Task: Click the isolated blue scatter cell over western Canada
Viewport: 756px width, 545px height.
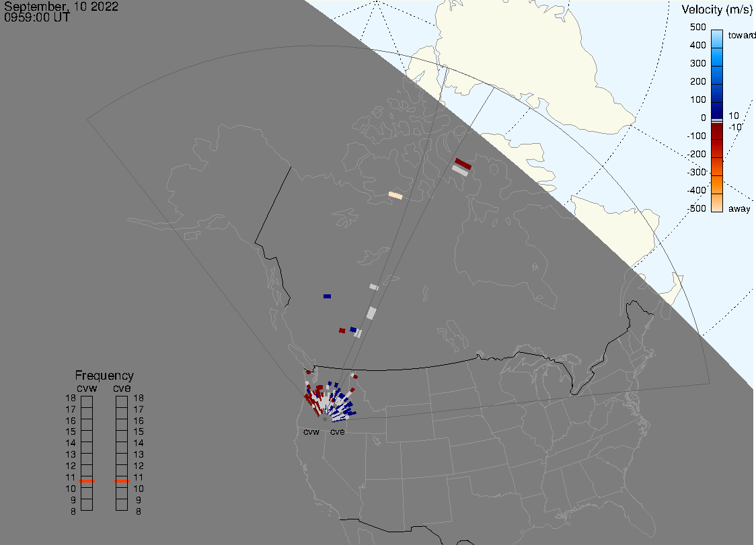Action: 328,296
